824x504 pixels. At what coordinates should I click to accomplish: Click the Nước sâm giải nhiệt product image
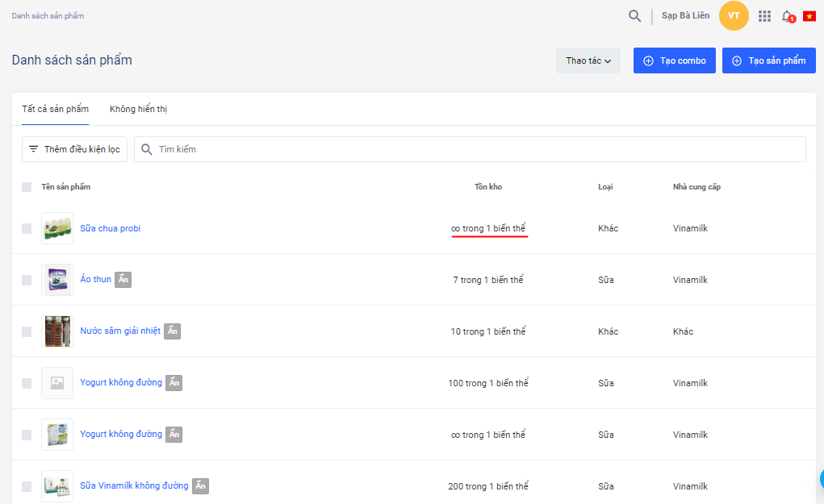pos(57,331)
